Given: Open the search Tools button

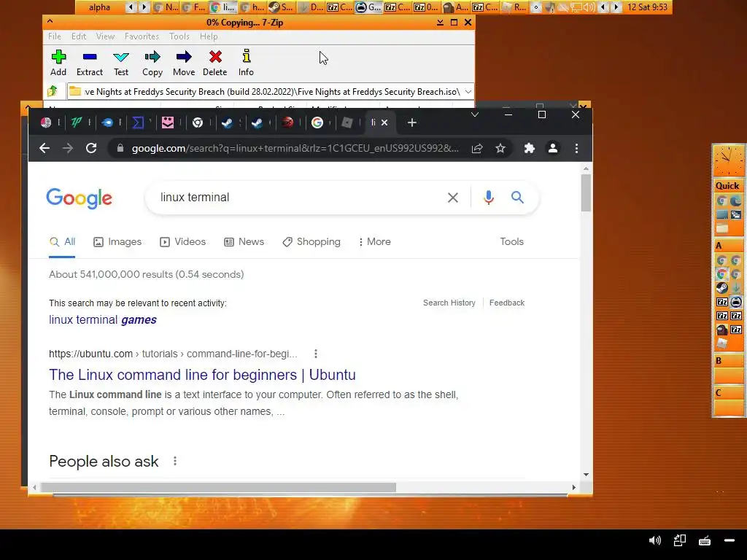Looking at the screenshot, I should [x=511, y=242].
